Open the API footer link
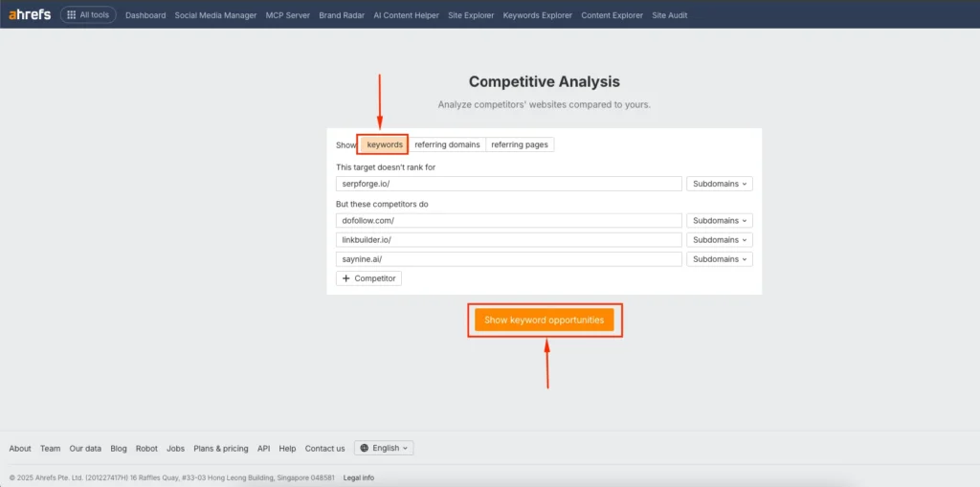Viewport: 980px width, 487px height. [x=264, y=448]
